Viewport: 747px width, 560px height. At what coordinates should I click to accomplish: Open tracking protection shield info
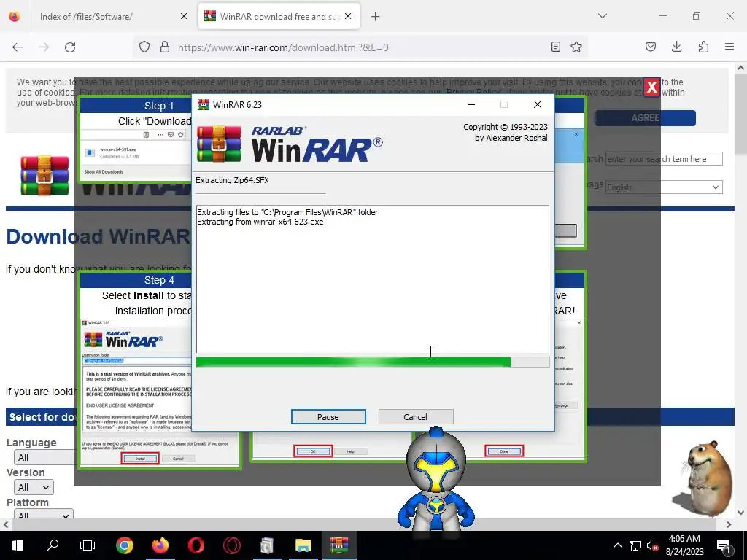144,47
